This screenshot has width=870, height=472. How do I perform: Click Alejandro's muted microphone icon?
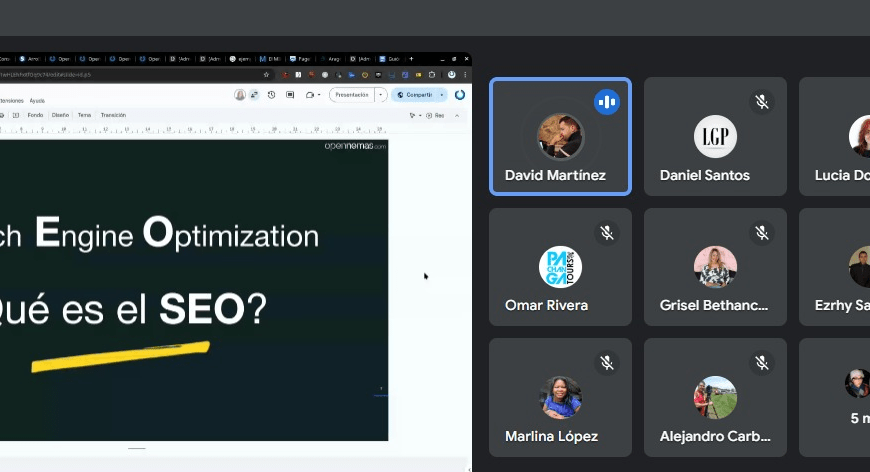[761, 363]
